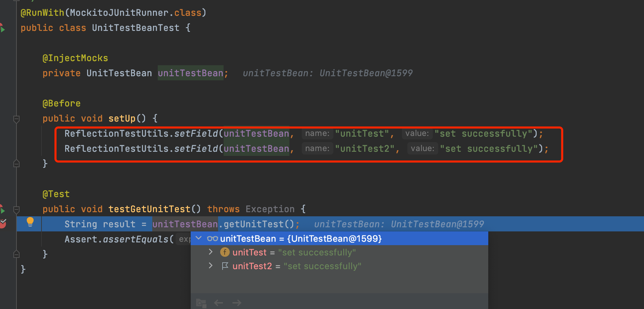This screenshot has width=644, height=309.
Task: Click inline debug value on the highlighted line
Action: coord(399,224)
